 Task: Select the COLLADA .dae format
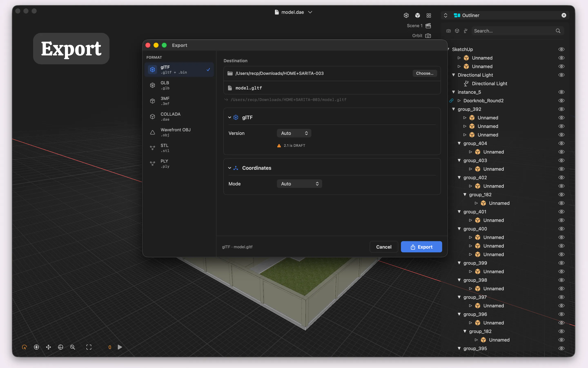click(x=179, y=117)
